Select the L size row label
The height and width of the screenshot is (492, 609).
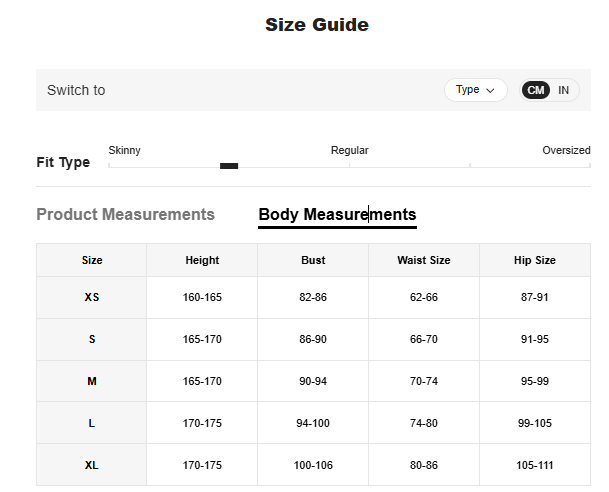tap(92, 423)
